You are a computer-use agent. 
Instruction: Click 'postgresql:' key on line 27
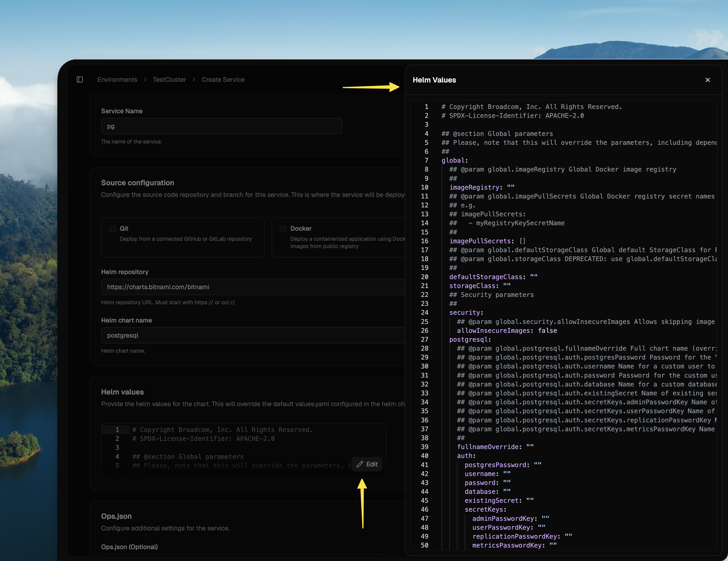click(470, 339)
